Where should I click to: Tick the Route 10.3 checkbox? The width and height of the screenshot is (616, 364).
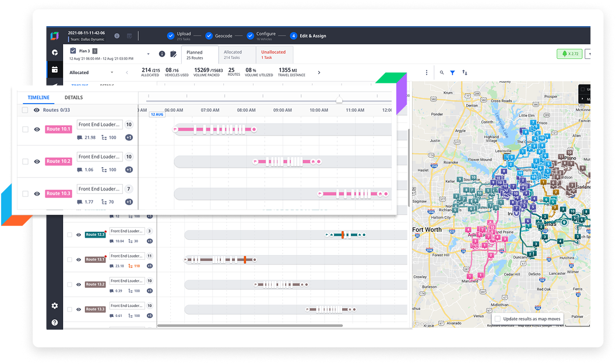[x=25, y=193]
